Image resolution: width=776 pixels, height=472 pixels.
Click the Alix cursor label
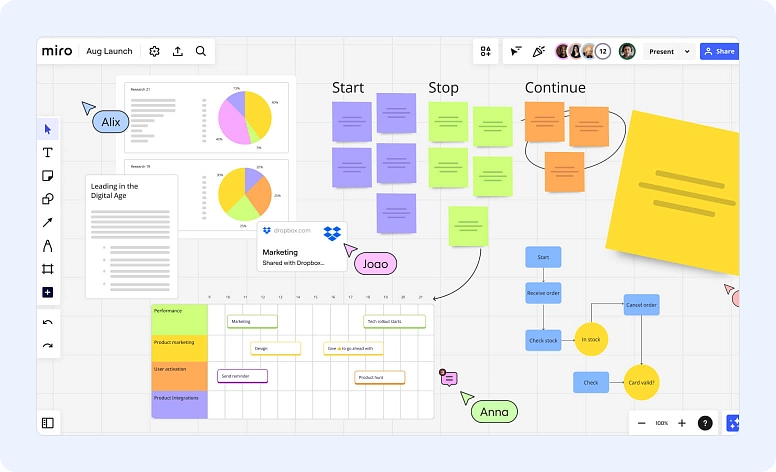pos(111,122)
